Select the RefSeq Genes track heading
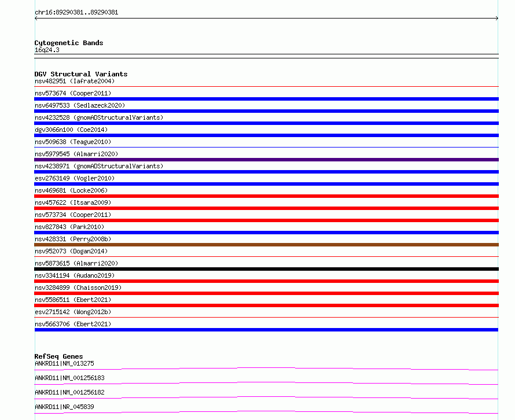The height and width of the screenshot is (420, 515). [x=58, y=356]
